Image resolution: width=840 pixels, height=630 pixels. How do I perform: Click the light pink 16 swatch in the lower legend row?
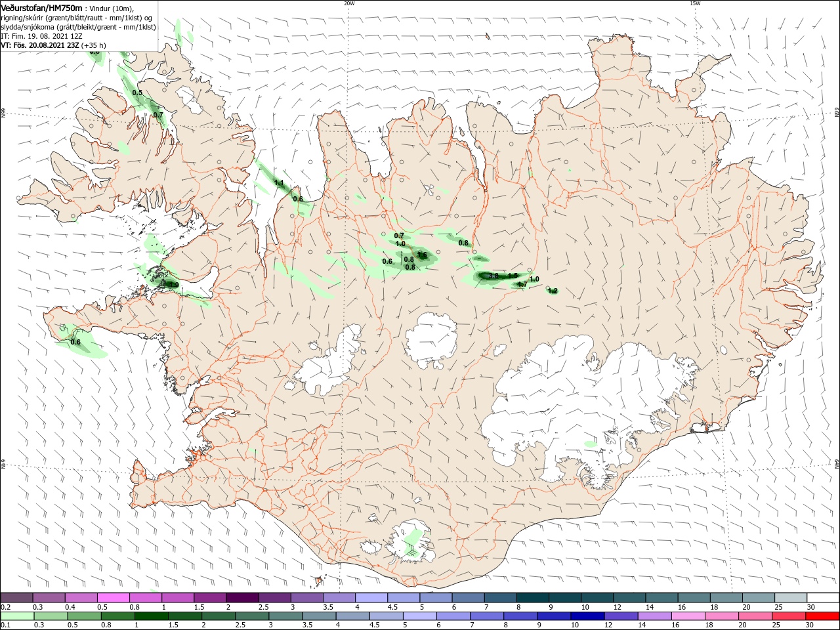688,616
